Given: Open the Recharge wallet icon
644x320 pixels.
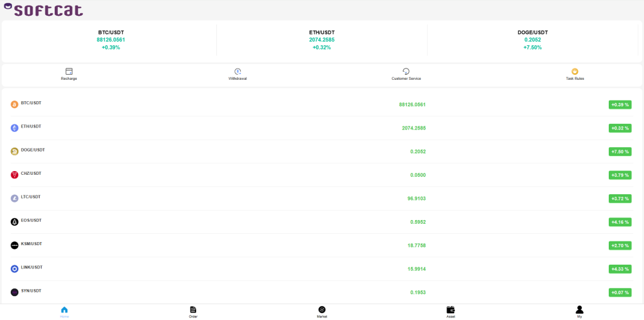Looking at the screenshot, I should point(69,72).
